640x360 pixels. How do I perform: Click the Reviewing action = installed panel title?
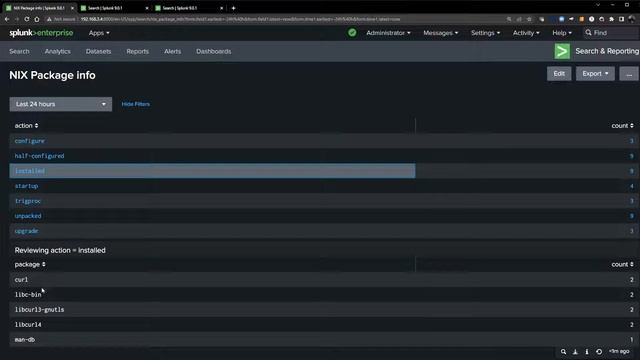click(60, 250)
